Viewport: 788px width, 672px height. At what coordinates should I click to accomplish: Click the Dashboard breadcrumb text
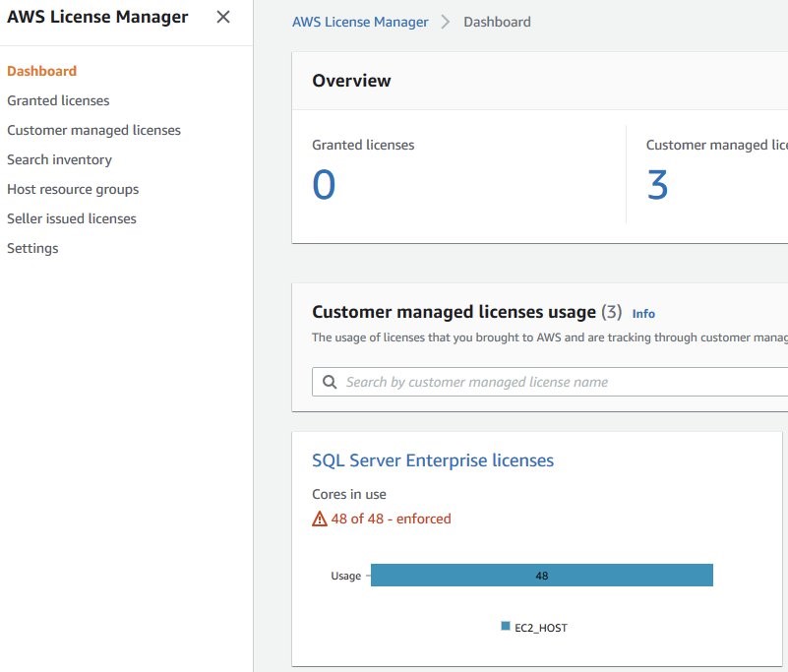[497, 22]
